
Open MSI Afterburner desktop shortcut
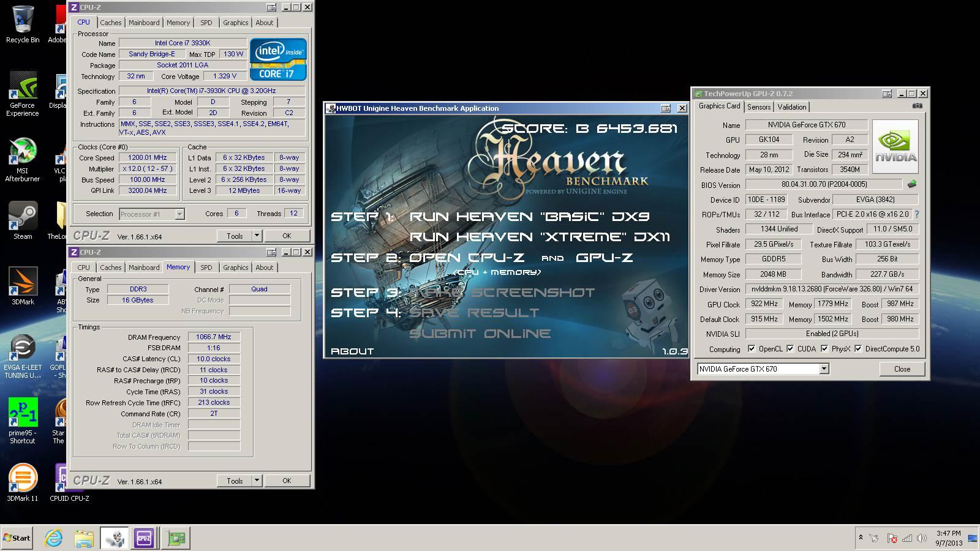click(23, 160)
